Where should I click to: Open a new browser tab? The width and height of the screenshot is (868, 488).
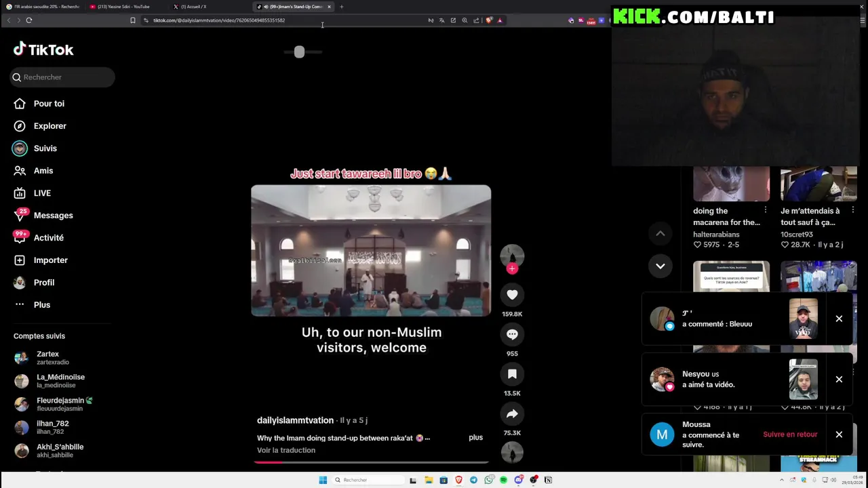(x=341, y=7)
